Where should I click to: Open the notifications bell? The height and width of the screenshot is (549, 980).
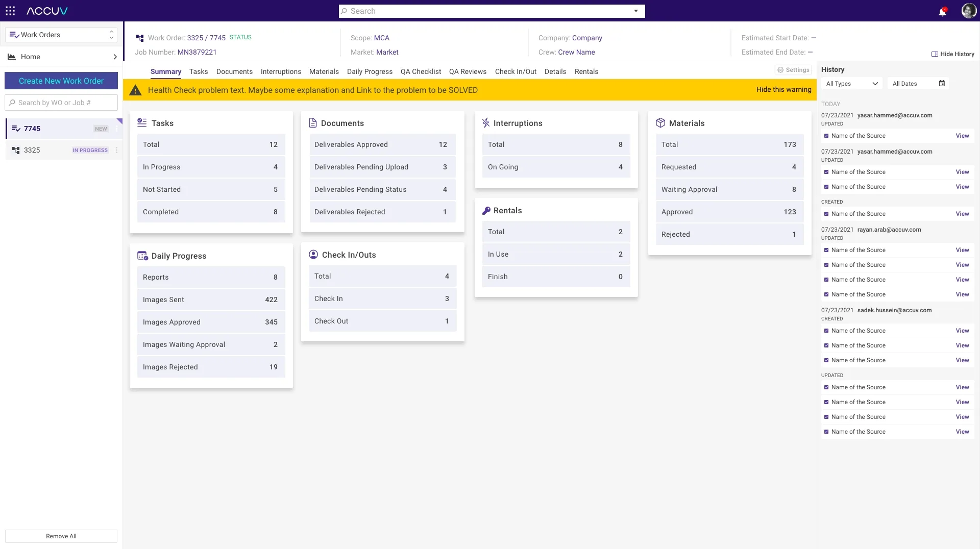(942, 11)
